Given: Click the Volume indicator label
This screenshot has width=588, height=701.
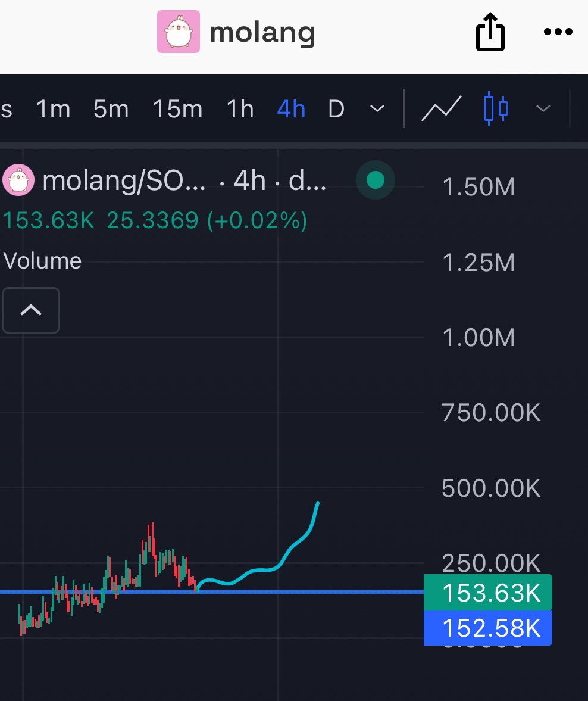Looking at the screenshot, I should (42, 261).
